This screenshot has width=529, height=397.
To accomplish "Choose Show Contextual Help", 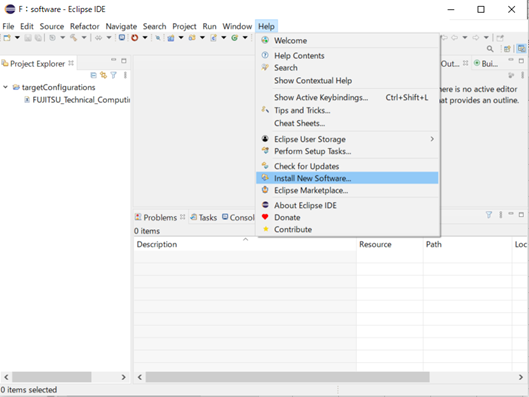I will (347, 81).
